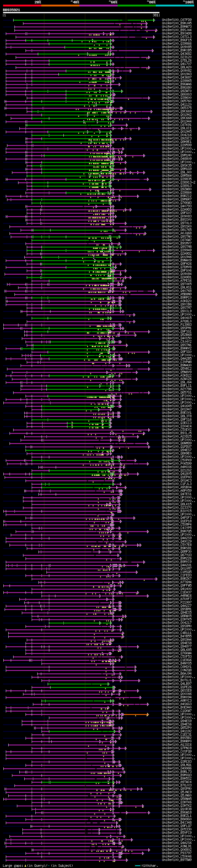Select the UniRef100_Q8H9E1 row label
The height and width of the screenshot is (868, 197).
(177, 142)
